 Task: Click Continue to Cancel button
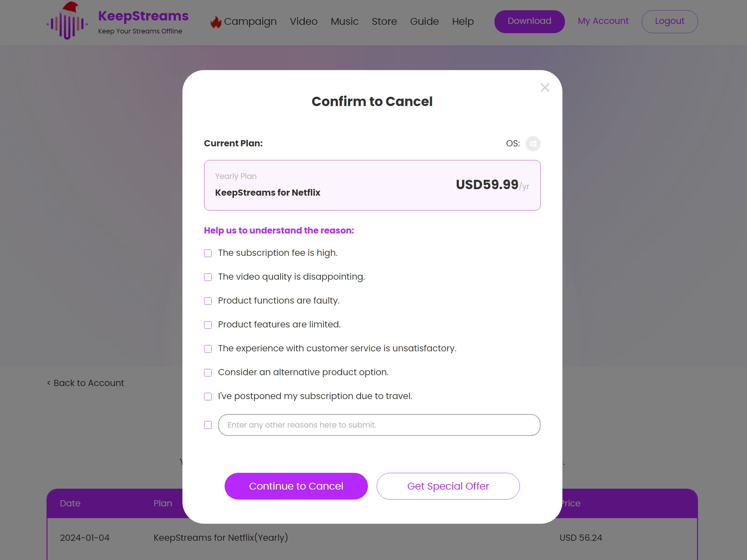tap(296, 486)
